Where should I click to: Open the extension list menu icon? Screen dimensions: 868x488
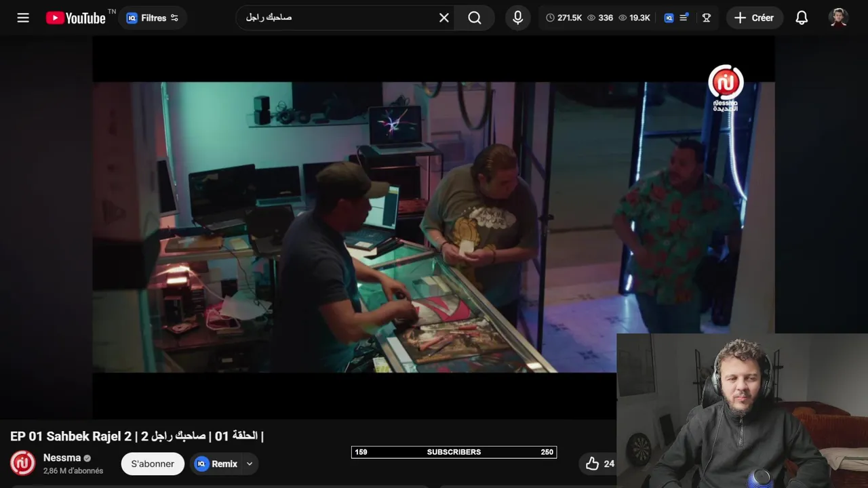point(684,18)
